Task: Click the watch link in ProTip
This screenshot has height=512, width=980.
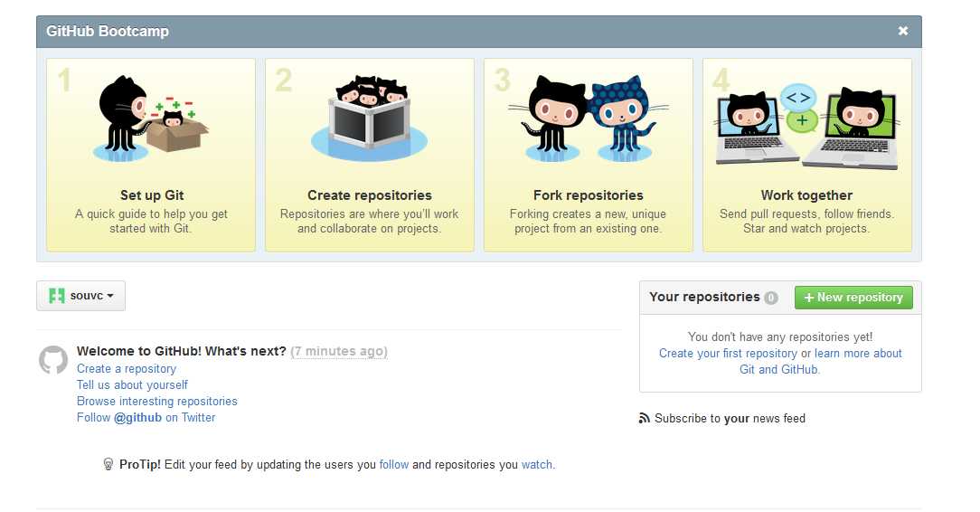Action: 537,464
